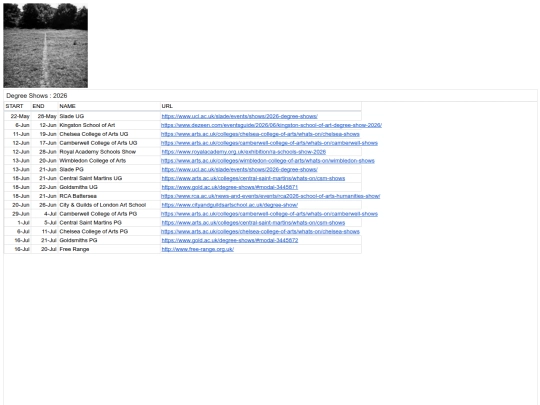Select the 'Degree Shows : 2026' title cell
The image size is (540, 405).
(270, 96)
